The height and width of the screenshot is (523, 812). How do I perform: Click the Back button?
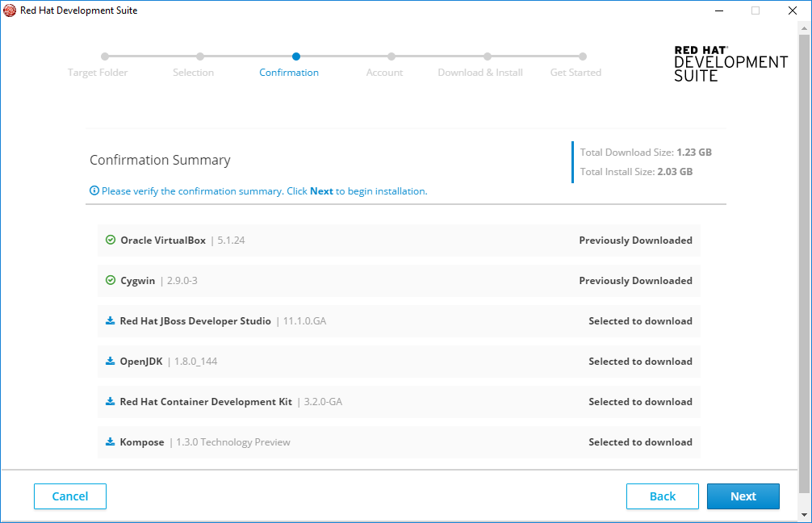tap(662, 496)
